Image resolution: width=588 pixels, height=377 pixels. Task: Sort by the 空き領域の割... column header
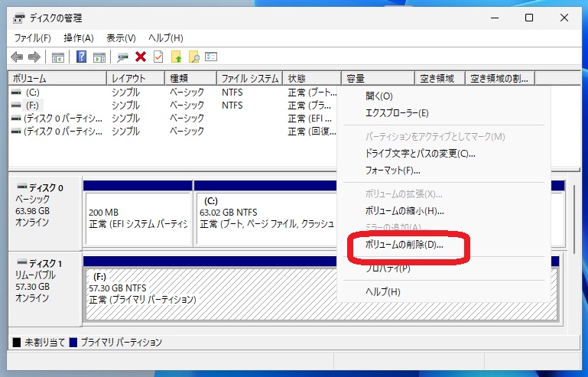(x=500, y=79)
